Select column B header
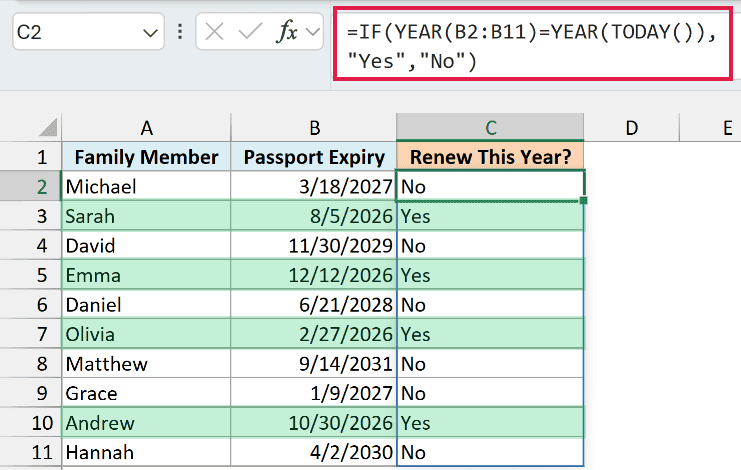Screen dimensions: 741x470 [x=314, y=128]
